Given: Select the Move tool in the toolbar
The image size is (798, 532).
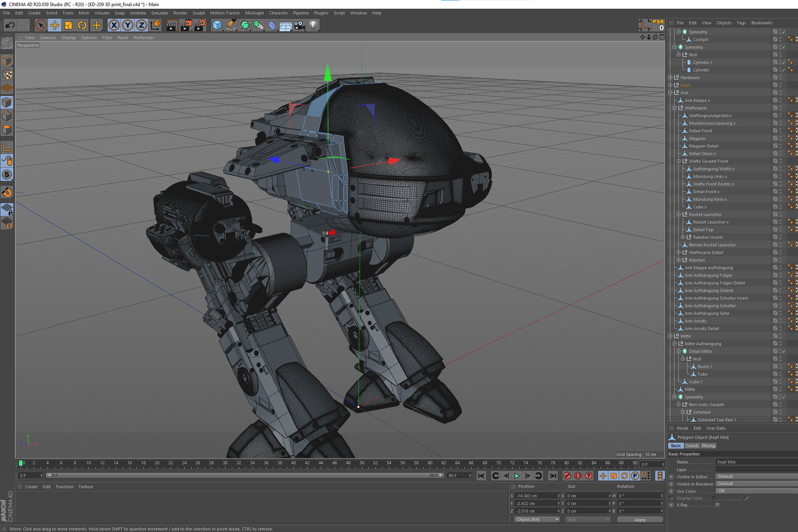Looking at the screenshot, I should [x=55, y=25].
